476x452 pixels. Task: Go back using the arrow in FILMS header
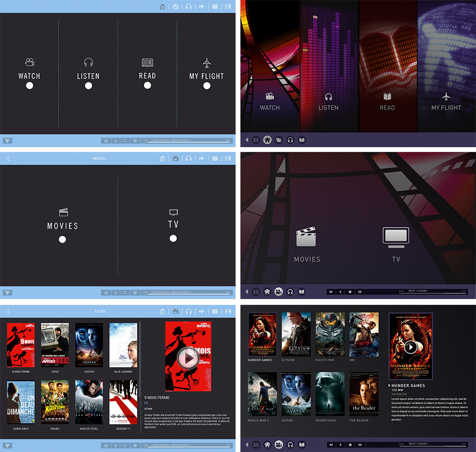[7, 311]
